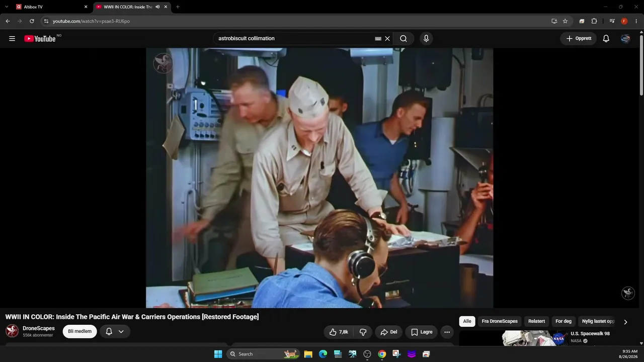644x362 pixels.
Task: Open the Chrome extensions puzzle icon
Action: [x=594, y=21]
